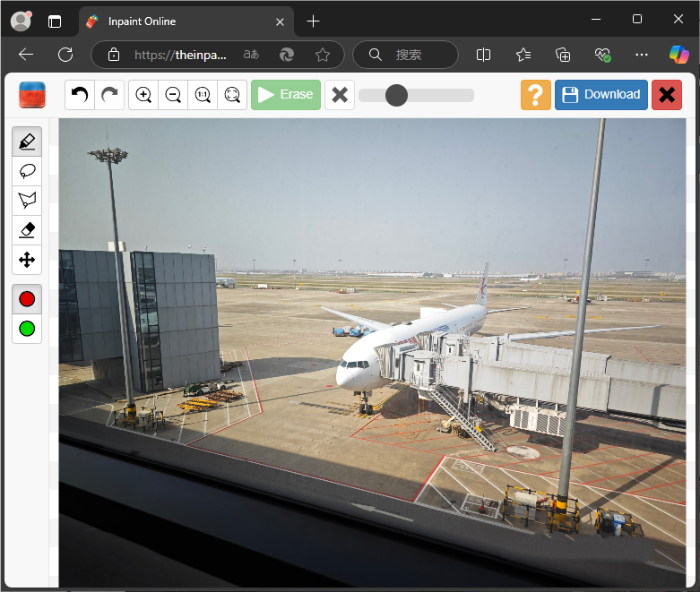700x592 pixels.
Task: Choose the green marker color
Action: point(27,329)
